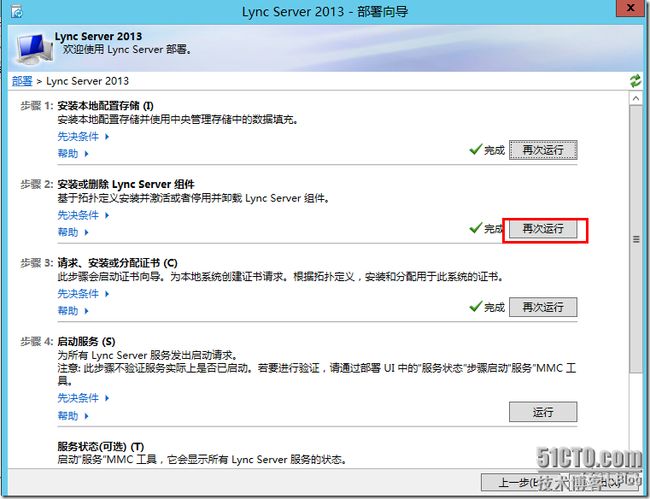Click step 2 green checkmark 完成 status
This screenshot has height=499, width=650.
(x=486, y=228)
